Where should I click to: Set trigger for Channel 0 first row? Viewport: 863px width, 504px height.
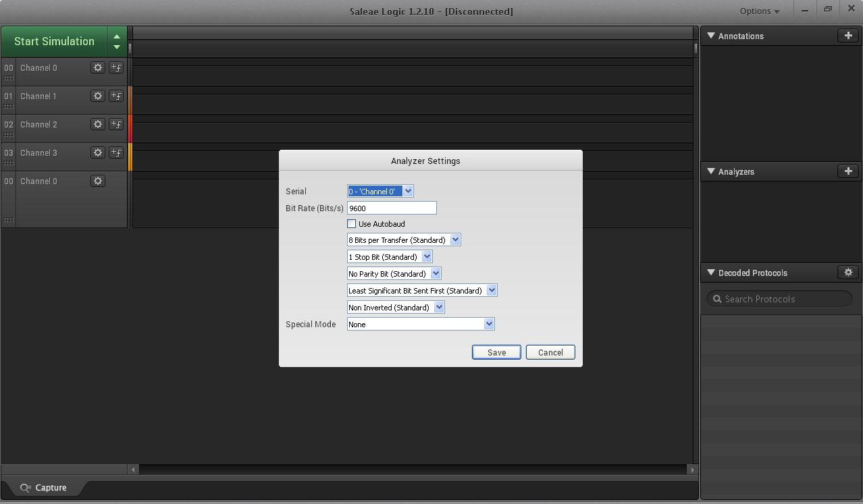(116, 67)
